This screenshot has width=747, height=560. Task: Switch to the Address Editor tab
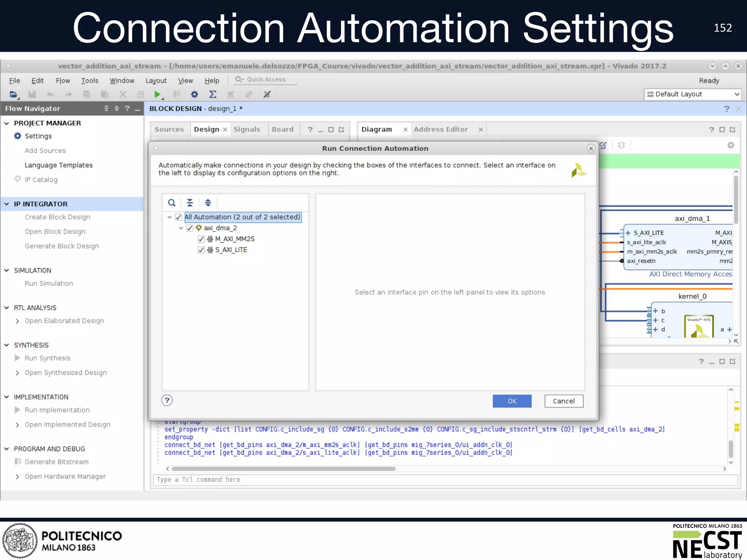point(441,129)
